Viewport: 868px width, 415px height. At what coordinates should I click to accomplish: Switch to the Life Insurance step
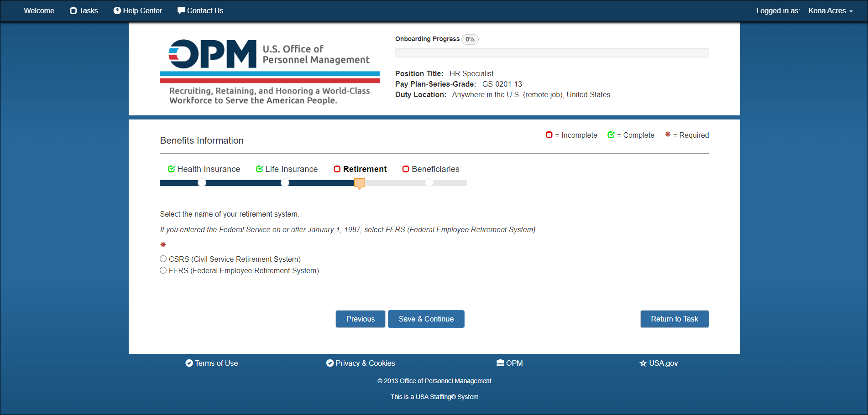click(287, 169)
